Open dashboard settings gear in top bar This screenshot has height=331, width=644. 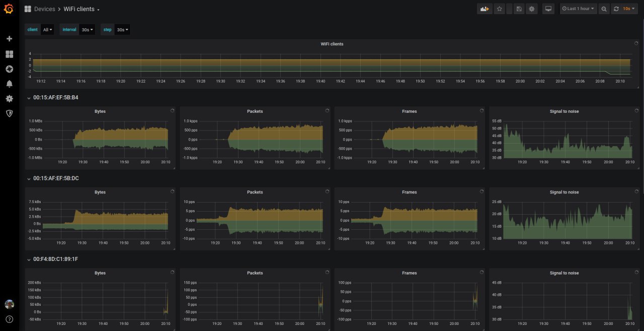pyautogui.click(x=532, y=9)
